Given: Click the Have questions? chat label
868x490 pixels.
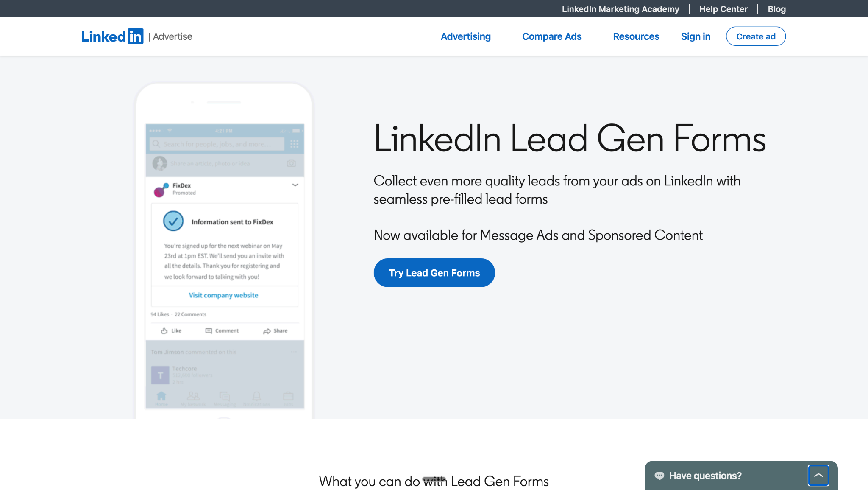Looking at the screenshot, I should [705, 476].
